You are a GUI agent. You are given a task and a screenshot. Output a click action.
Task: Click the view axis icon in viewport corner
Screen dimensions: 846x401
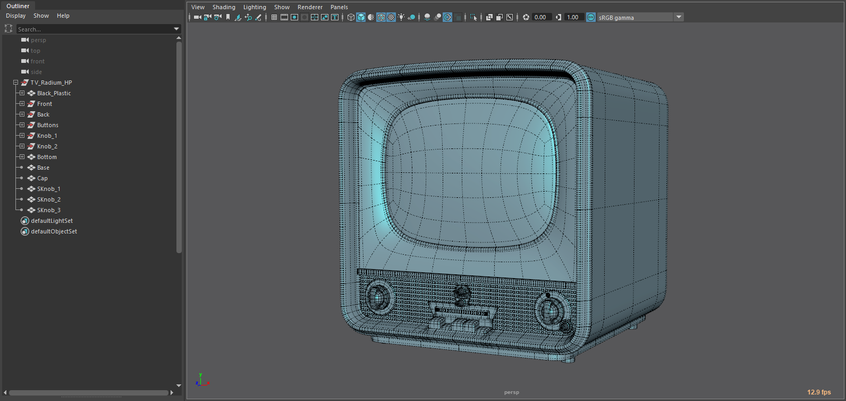click(201, 379)
